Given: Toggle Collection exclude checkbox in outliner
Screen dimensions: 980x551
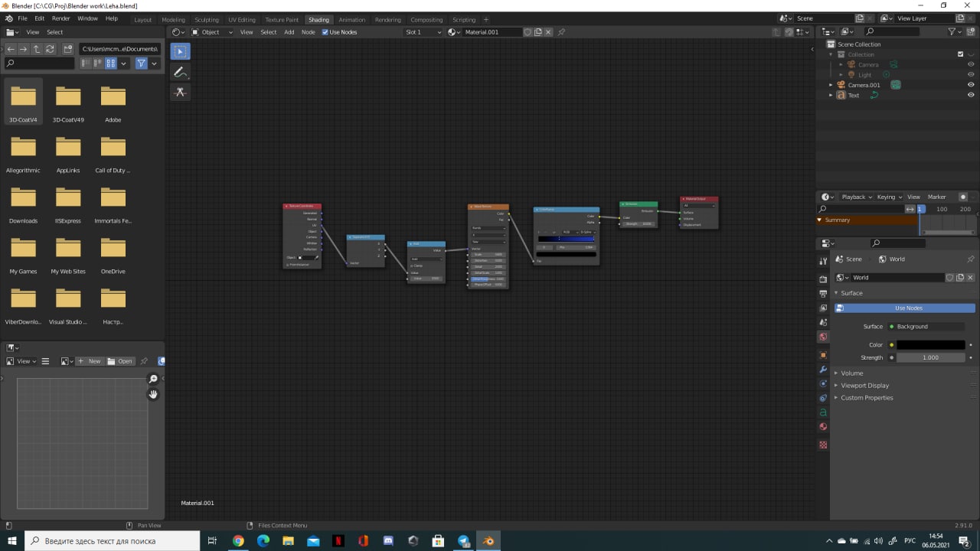Looking at the screenshot, I should pos(960,54).
